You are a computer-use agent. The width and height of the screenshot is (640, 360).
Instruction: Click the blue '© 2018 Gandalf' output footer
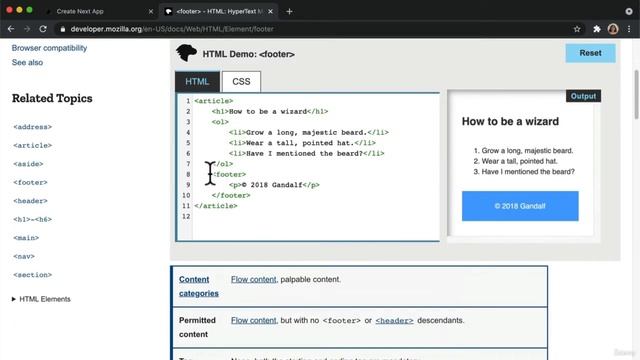[520, 206]
